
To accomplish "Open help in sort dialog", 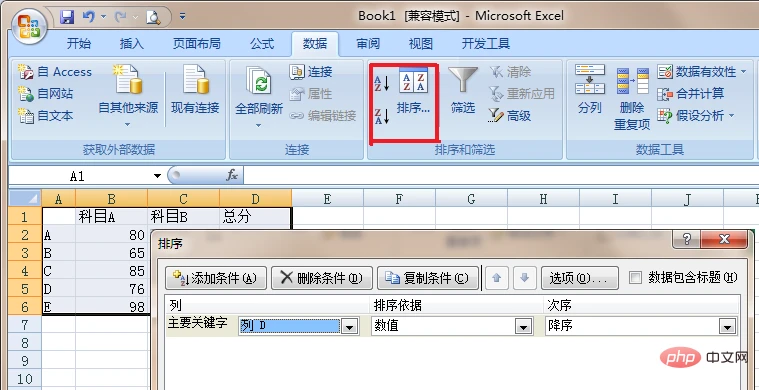I will coord(686,239).
